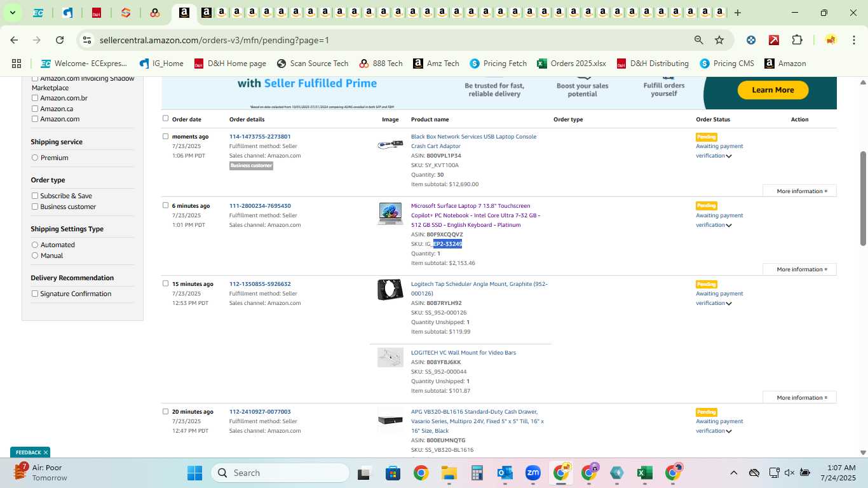Viewport: 868px width, 488px height.
Task: Click the blue circular extension icon
Action: point(751,40)
